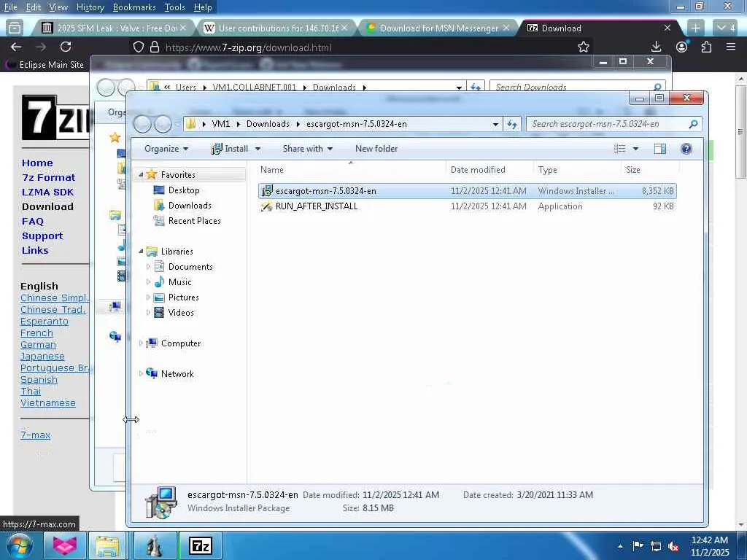Click the search magnifier in escargot-msn search box
Viewport: 747px width, 560px height.
tap(693, 124)
